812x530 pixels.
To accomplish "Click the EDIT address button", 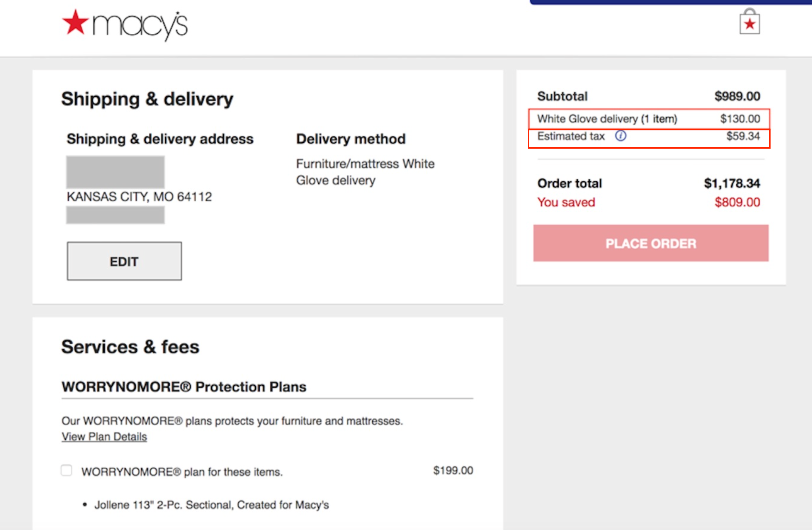I will [x=124, y=261].
